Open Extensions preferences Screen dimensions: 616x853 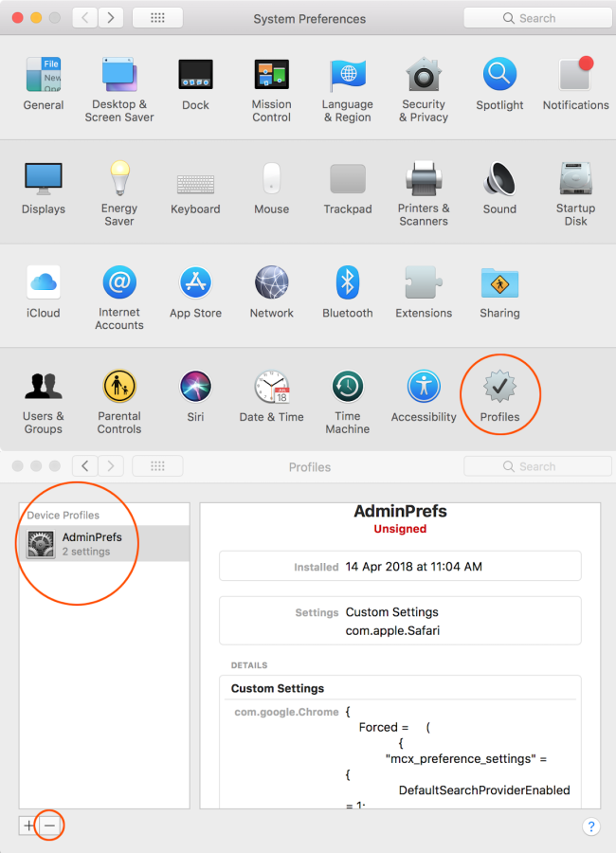click(424, 292)
